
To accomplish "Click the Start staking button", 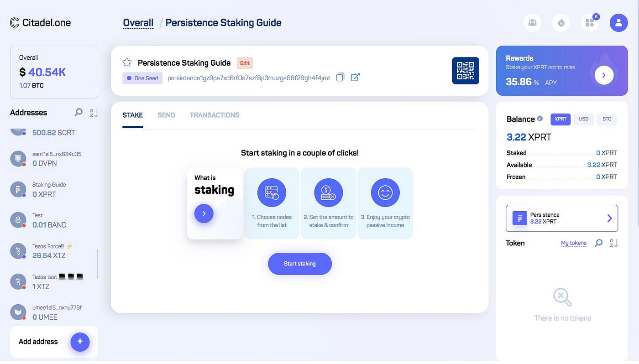I will pos(300,264).
